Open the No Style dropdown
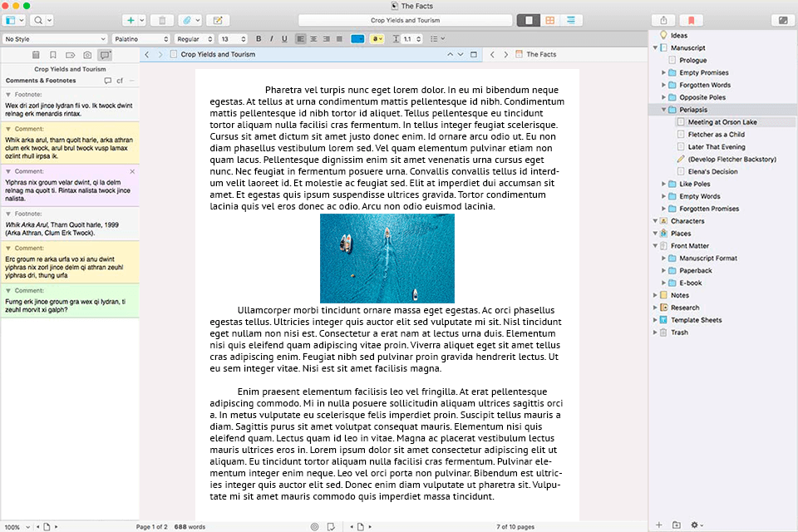Screen dimensions: 798x532 [54, 38]
